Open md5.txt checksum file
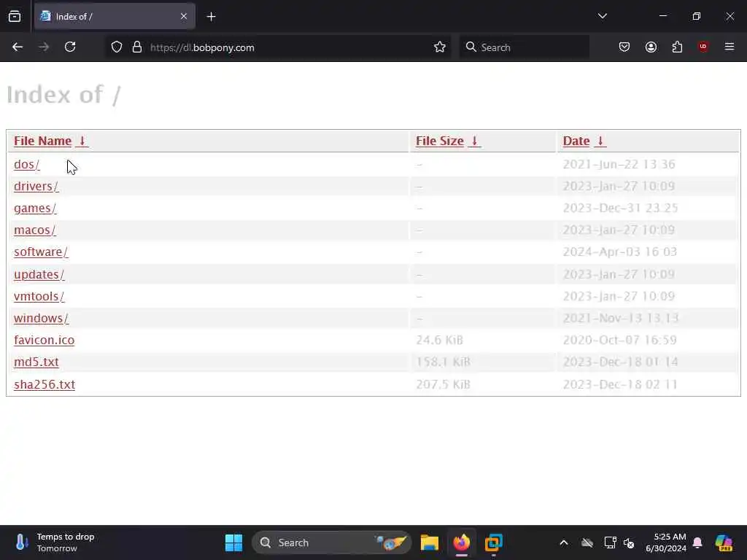The image size is (747, 560). tap(36, 362)
